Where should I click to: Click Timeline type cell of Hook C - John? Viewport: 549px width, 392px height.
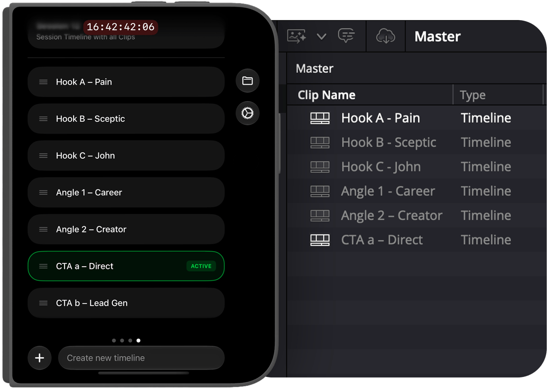[x=486, y=166]
